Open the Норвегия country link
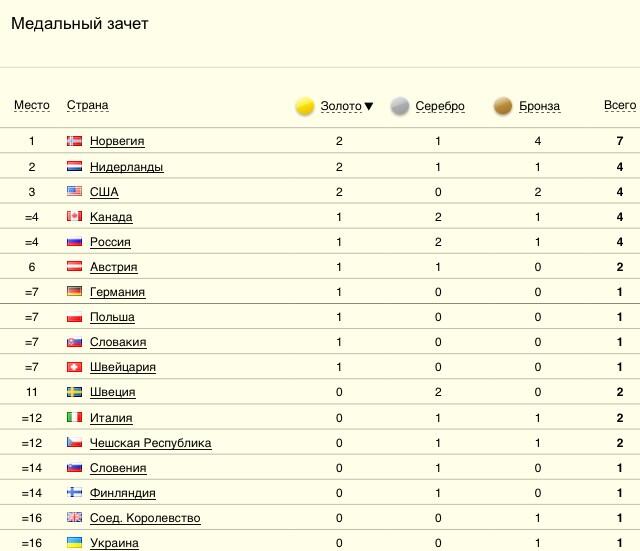Viewport: 640px width, 551px height. click(x=117, y=141)
